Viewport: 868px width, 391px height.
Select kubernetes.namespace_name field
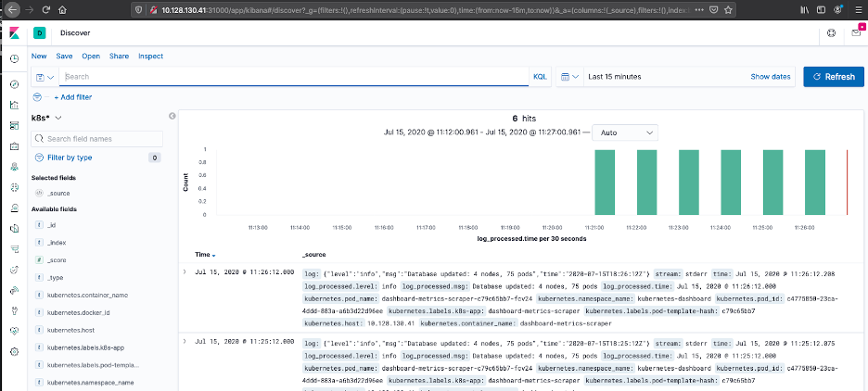90,383
